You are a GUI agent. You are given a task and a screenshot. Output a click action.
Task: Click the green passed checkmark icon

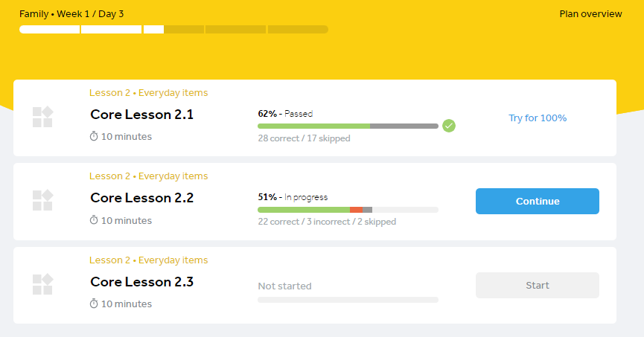tap(448, 126)
